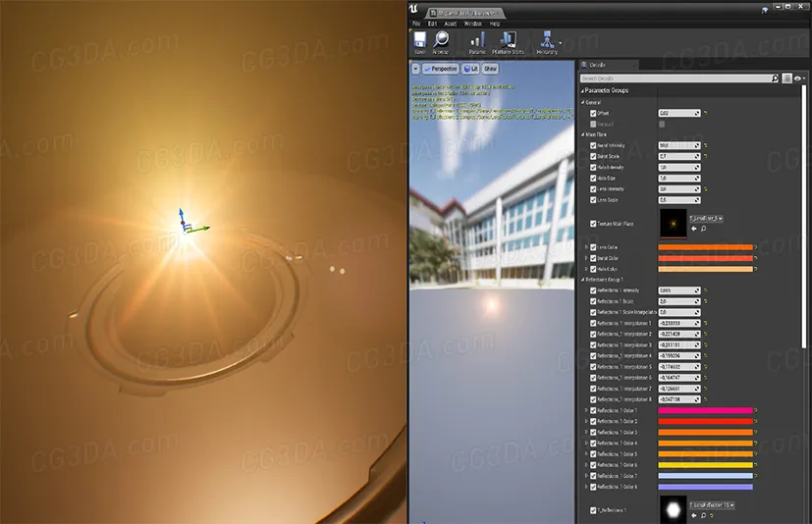The height and width of the screenshot is (524, 812).
Task: Uncheck Reflections 1 Scale Interpolation checkbox
Action: [593, 312]
